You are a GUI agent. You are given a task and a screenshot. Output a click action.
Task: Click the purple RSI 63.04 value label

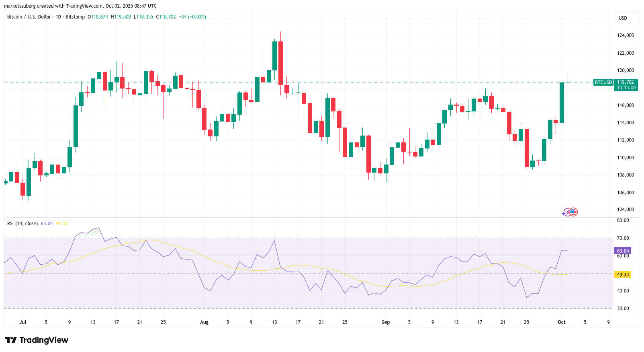coord(623,251)
